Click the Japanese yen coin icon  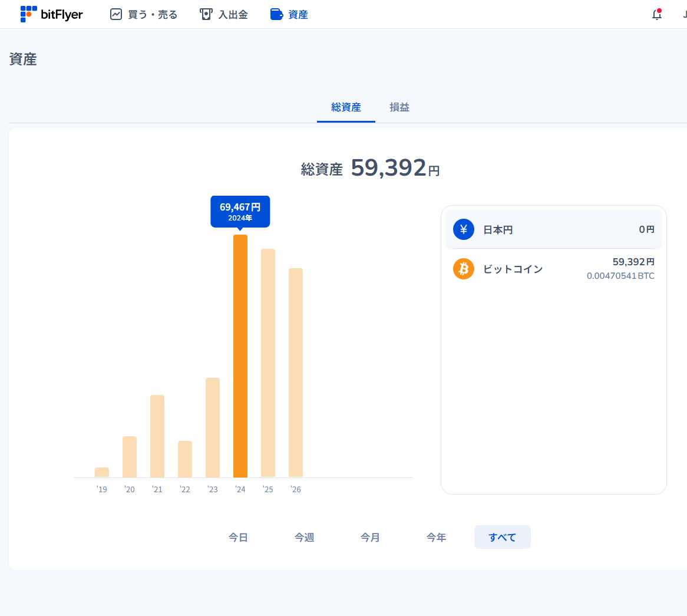pos(464,229)
